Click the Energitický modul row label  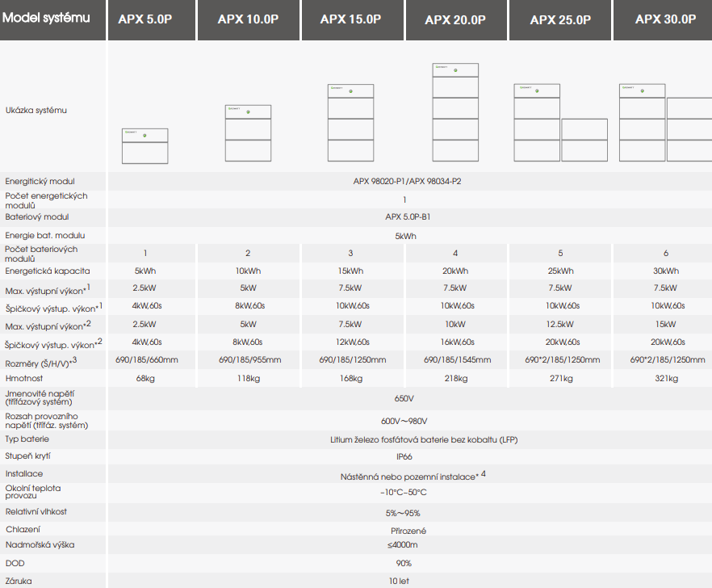click(x=40, y=181)
